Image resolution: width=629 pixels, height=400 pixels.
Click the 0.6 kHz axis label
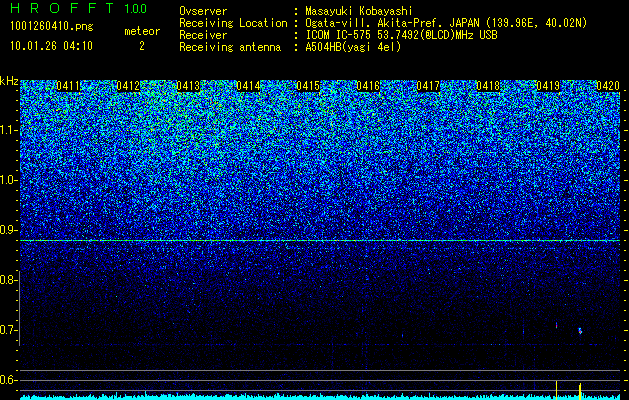pos(8,380)
